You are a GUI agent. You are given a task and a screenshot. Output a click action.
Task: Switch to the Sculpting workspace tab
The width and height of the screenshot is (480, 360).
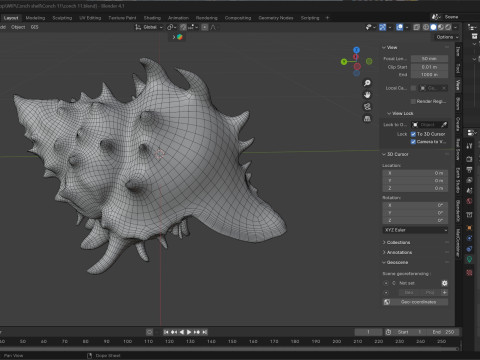point(62,18)
